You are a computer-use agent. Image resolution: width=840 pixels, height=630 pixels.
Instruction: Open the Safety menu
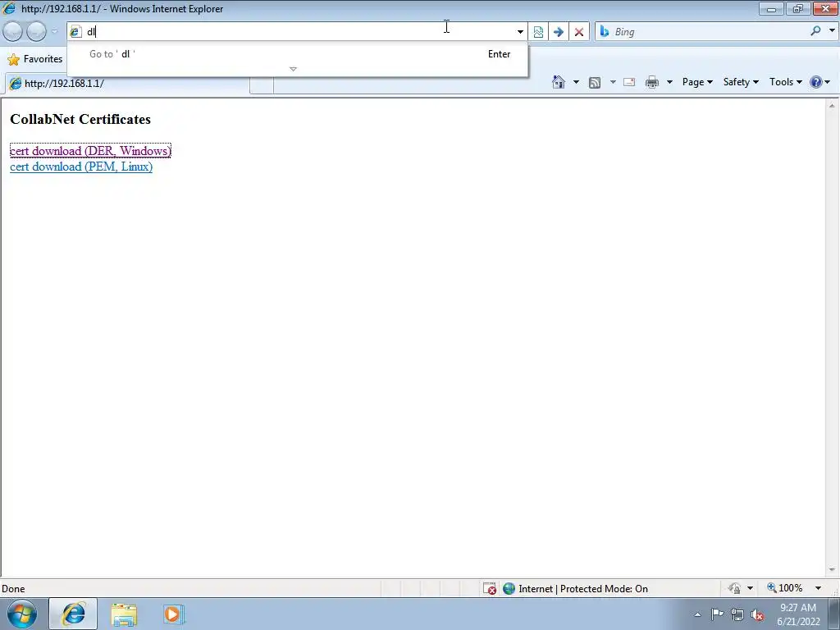point(741,82)
